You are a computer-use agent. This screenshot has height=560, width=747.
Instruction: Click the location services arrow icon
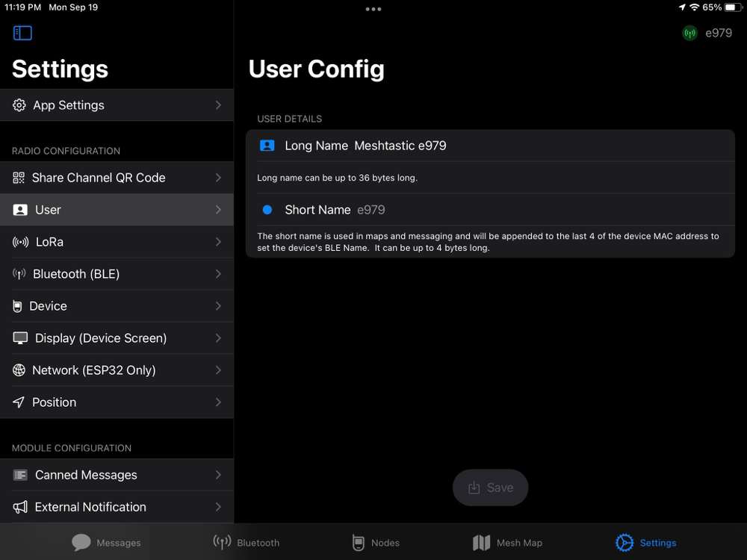tap(682, 7)
